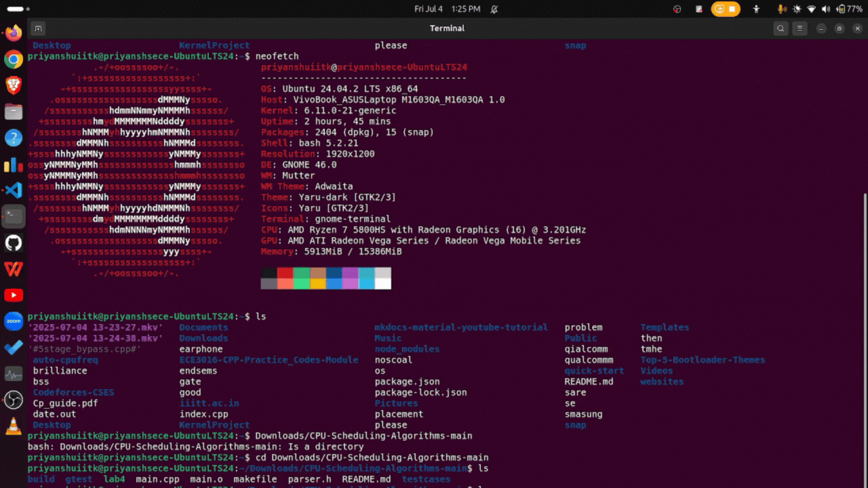Open Brave browser from the dock
Viewport: 868px width, 488px height.
(13, 85)
